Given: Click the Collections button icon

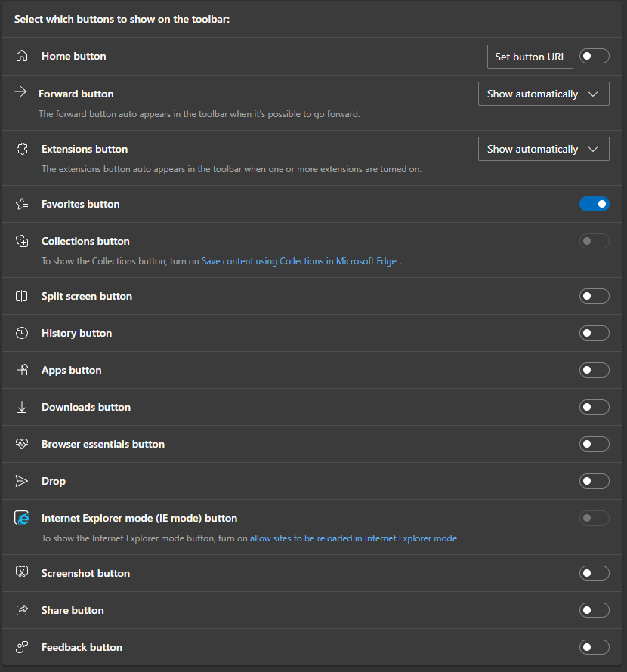Looking at the screenshot, I should [x=22, y=241].
